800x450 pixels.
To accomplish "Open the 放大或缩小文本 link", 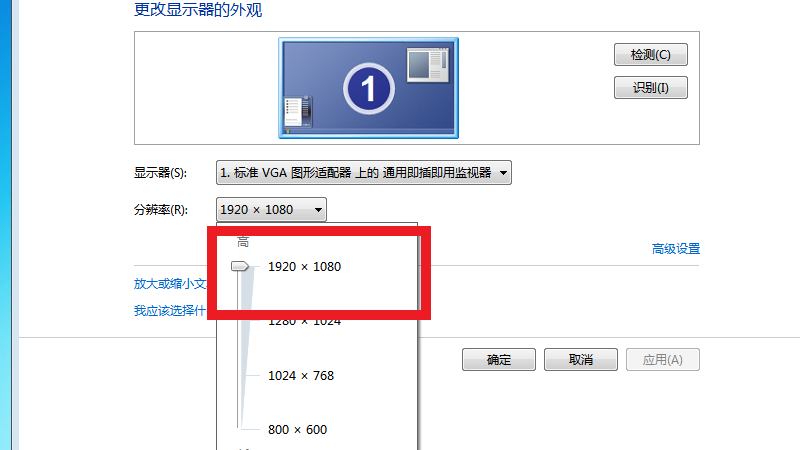I will 170,284.
